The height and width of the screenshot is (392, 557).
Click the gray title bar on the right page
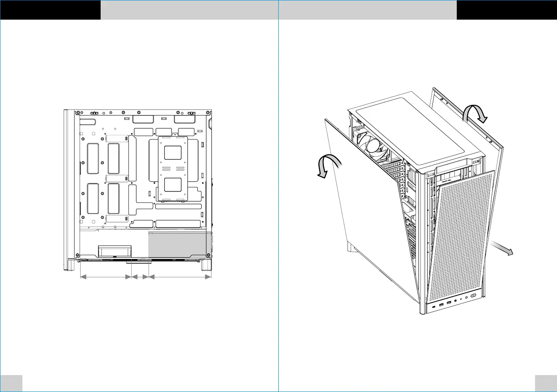pos(368,10)
